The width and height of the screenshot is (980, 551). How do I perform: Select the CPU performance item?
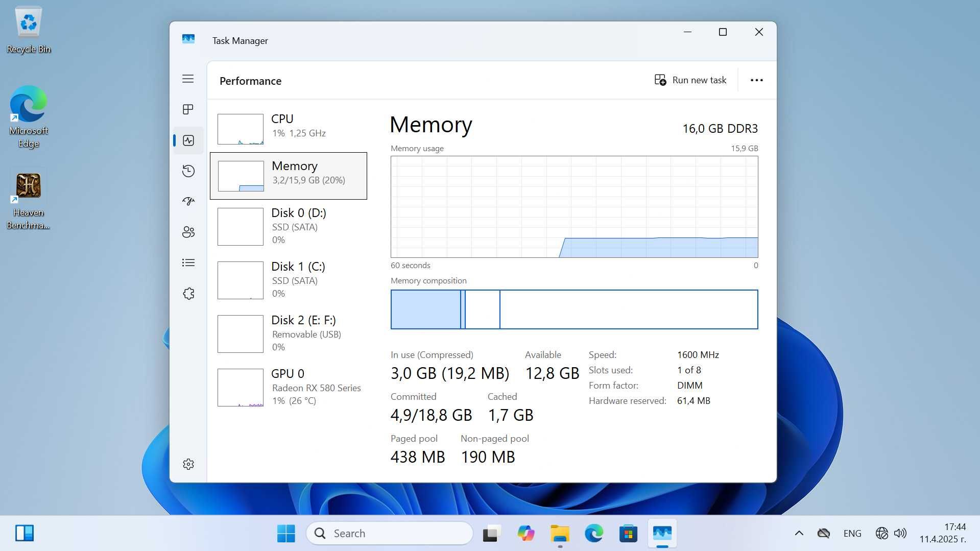click(289, 128)
